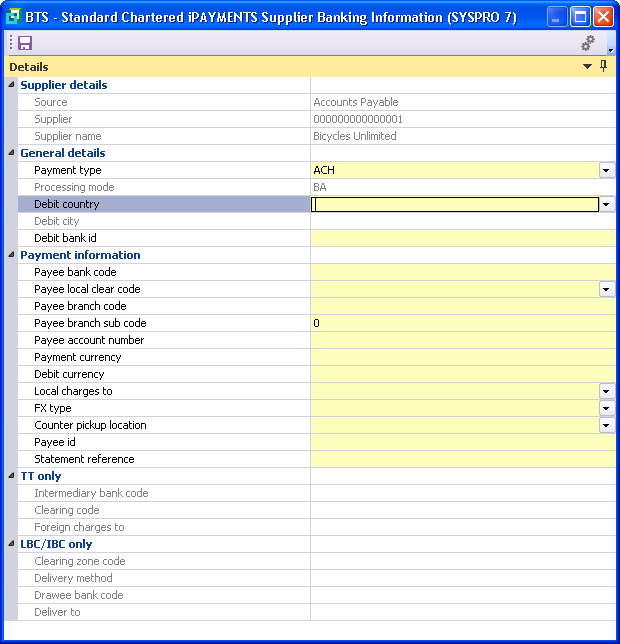Click the Save disk icon in toolbar

25,43
